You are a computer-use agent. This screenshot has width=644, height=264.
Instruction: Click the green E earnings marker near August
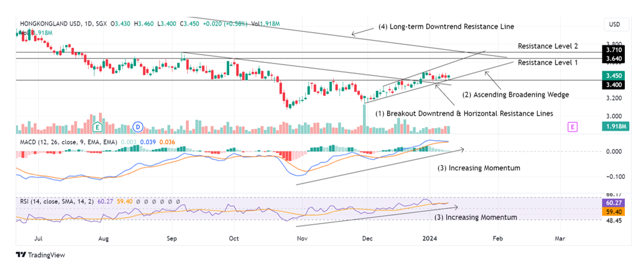(98, 127)
